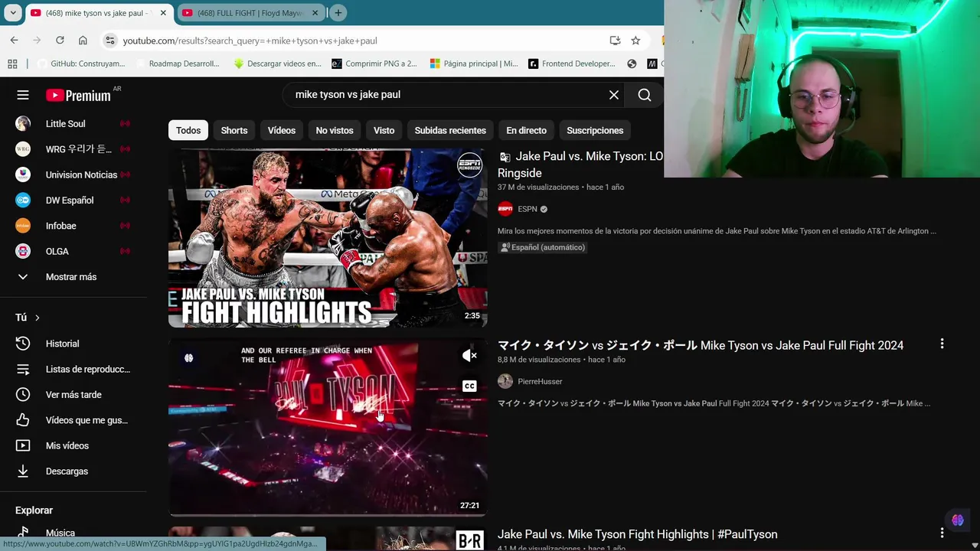The width and height of the screenshot is (980, 551).
Task: Open the Infobae subscription channel
Action: [x=73, y=226]
